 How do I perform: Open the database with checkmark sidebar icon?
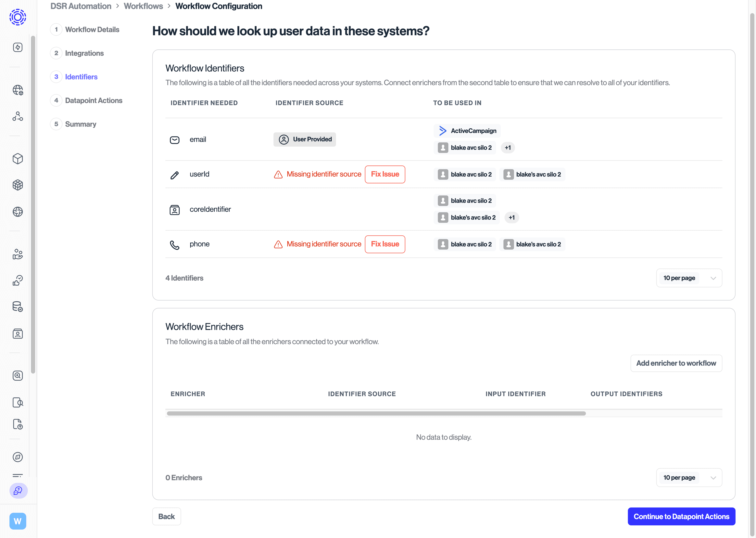pyautogui.click(x=18, y=307)
